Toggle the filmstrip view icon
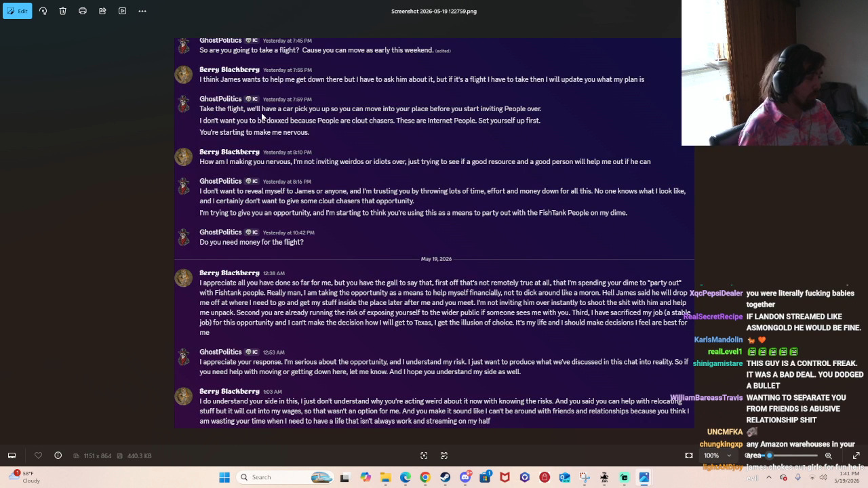This screenshot has width=868, height=488. tap(12, 455)
